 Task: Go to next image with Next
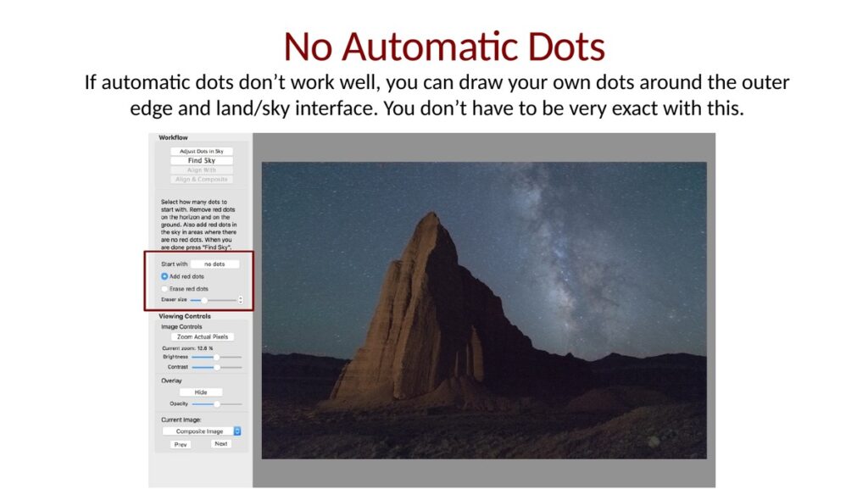pos(221,443)
